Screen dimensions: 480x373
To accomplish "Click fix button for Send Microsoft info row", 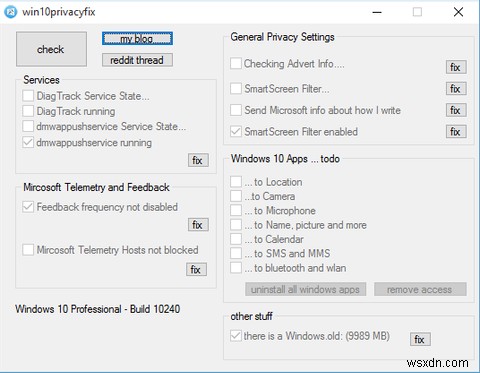I will 456,110.
